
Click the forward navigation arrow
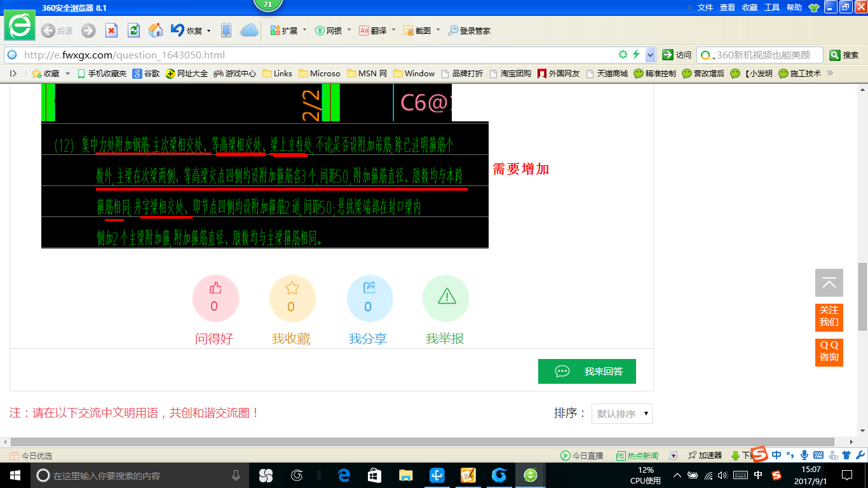[88, 30]
